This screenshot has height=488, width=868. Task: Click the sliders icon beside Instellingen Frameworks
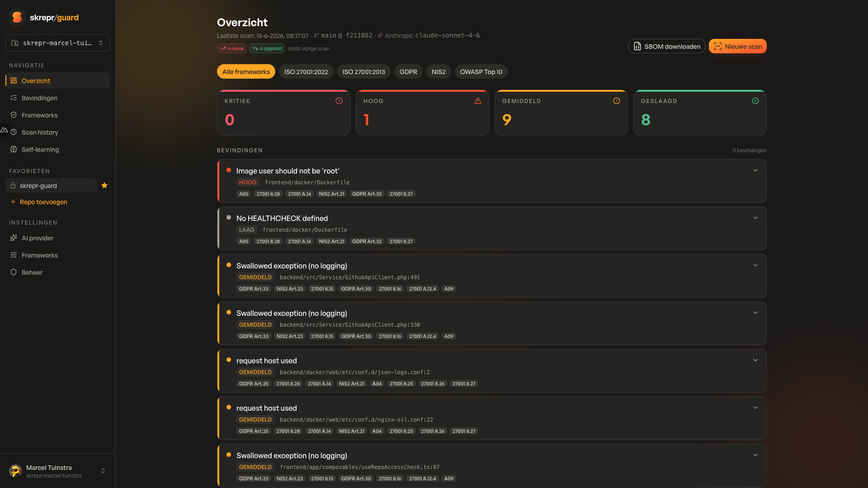pyautogui.click(x=14, y=255)
